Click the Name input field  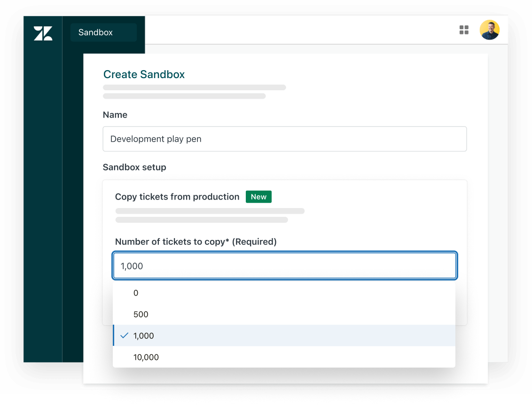point(284,139)
